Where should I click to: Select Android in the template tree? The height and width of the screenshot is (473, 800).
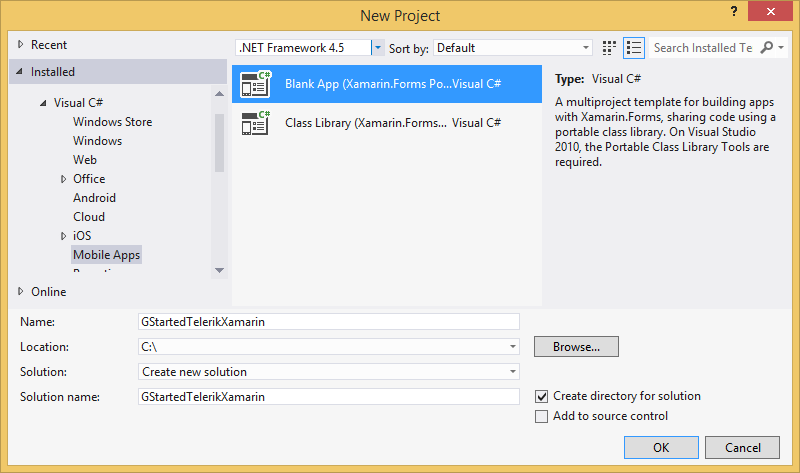(94, 198)
